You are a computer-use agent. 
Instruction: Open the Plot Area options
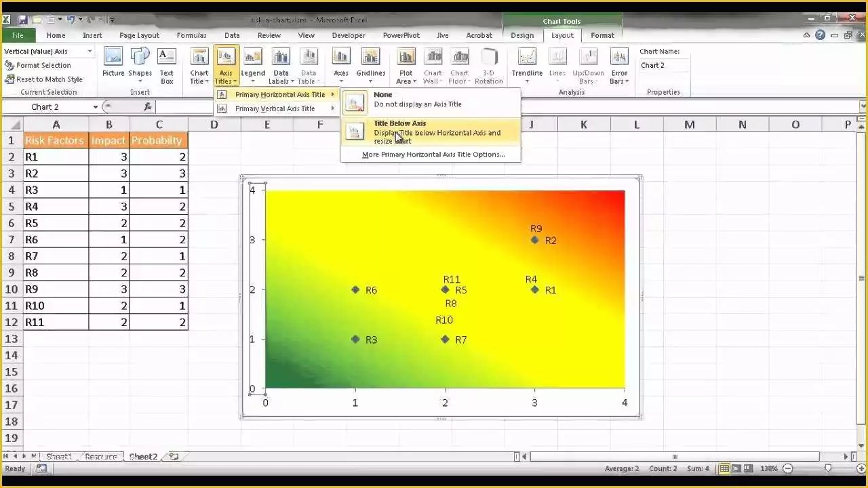coord(406,66)
